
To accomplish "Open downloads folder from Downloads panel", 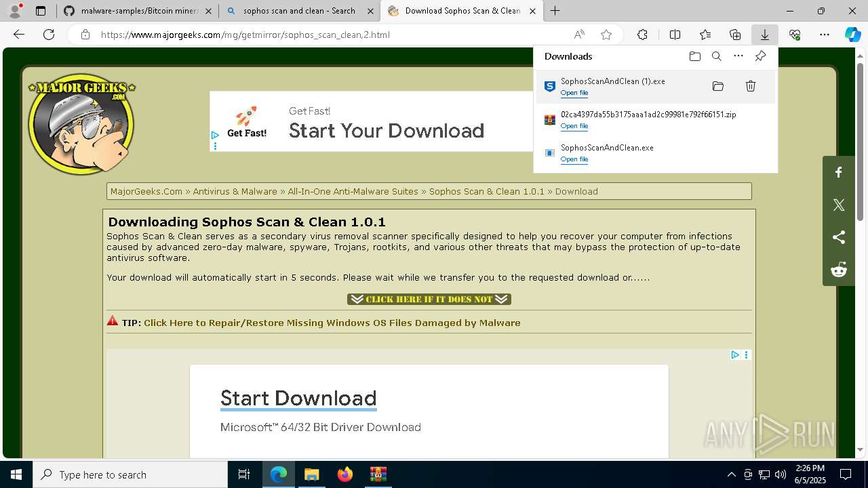I will click(x=694, y=56).
